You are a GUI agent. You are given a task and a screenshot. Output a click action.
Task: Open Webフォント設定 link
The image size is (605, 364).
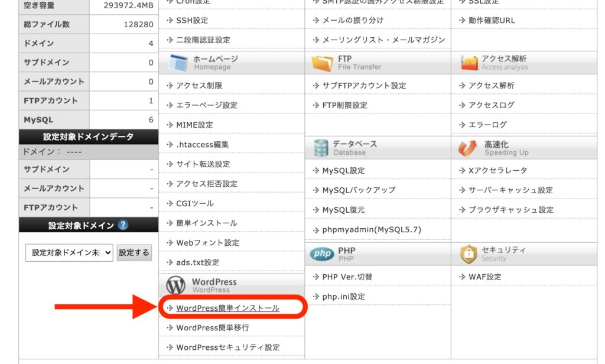pyautogui.click(x=207, y=243)
